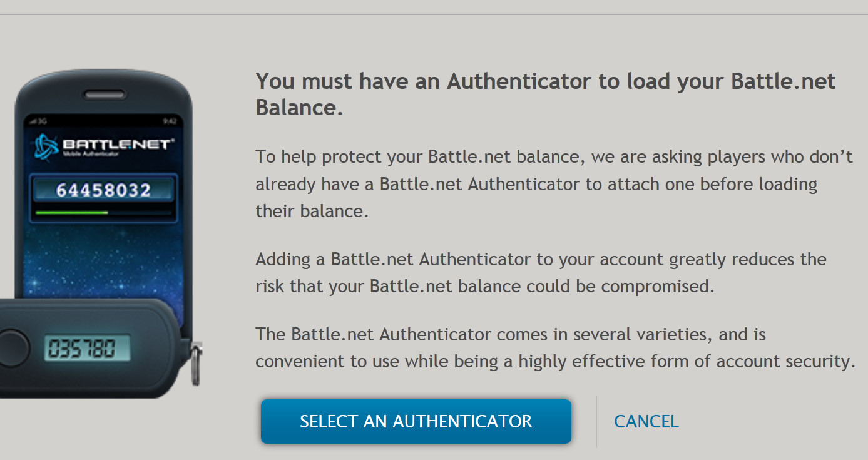Image resolution: width=868 pixels, height=460 pixels.
Task: Click the paragraph starting "To help protect"
Action: coord(554,183)
